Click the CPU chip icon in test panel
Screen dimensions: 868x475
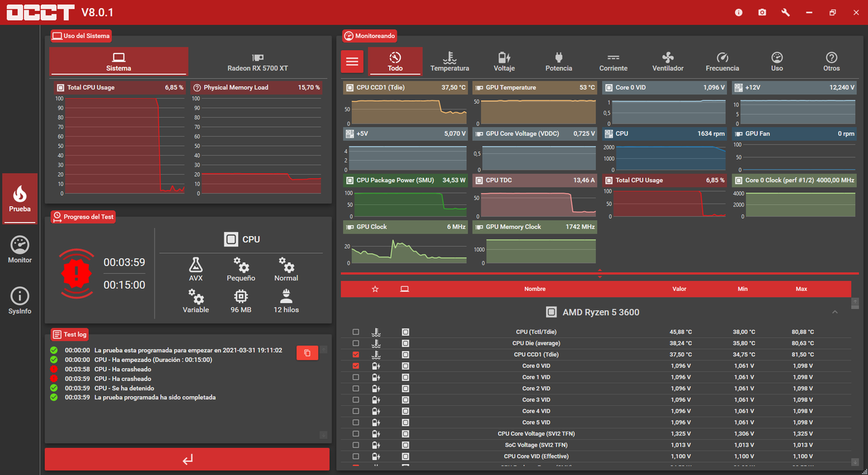(x=231, y=239)
